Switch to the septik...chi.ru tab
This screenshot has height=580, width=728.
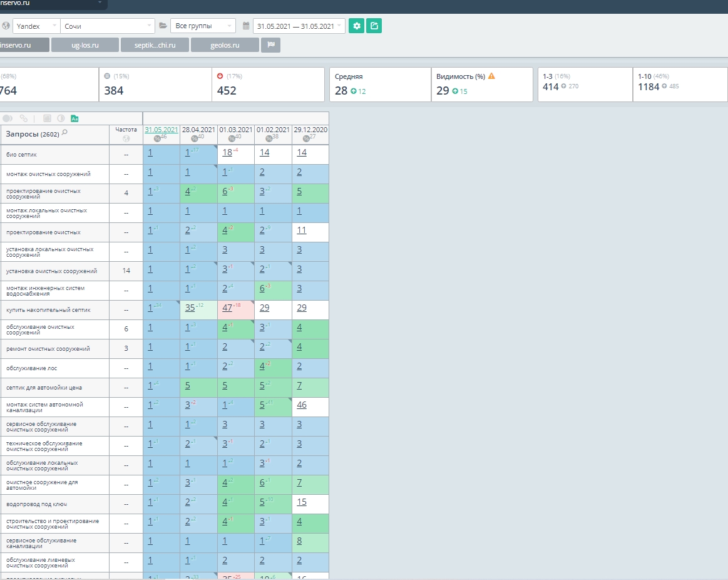(155, 45)
